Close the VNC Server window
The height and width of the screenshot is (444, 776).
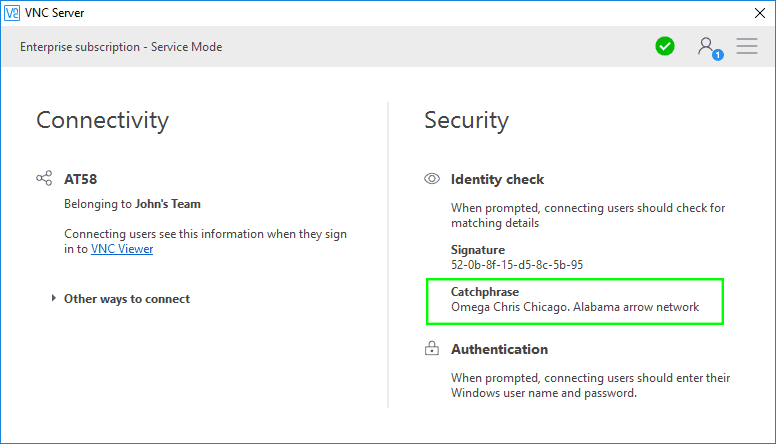coord(759,13)
